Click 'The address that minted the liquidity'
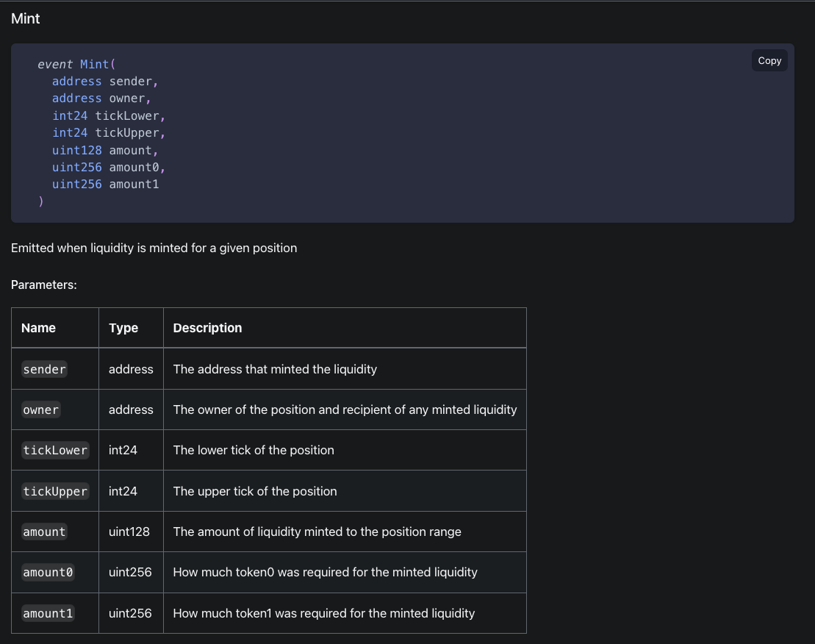Viewport: 815px width, 644px height. pyautogui.click(x=275, y=369)
